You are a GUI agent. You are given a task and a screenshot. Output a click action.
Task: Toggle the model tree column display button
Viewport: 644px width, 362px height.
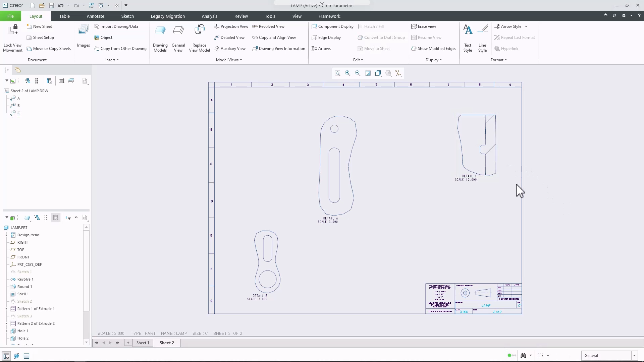pos(56,218)
